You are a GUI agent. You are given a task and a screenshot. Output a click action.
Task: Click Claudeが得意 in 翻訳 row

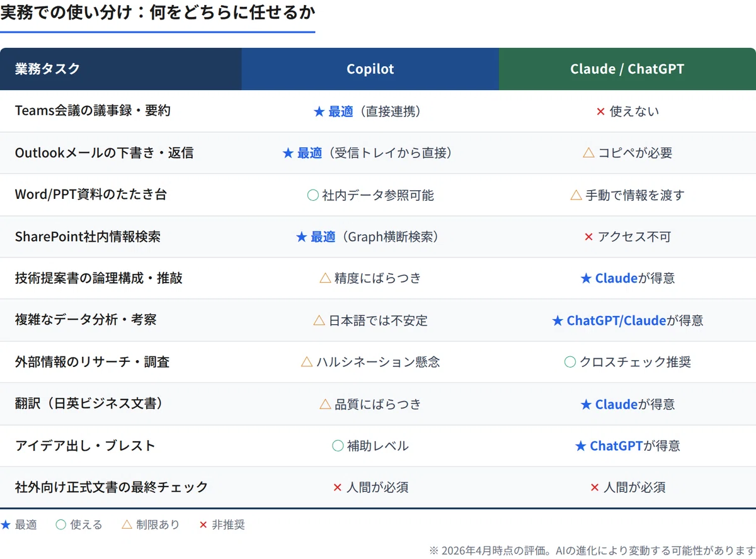click(627, 404)
